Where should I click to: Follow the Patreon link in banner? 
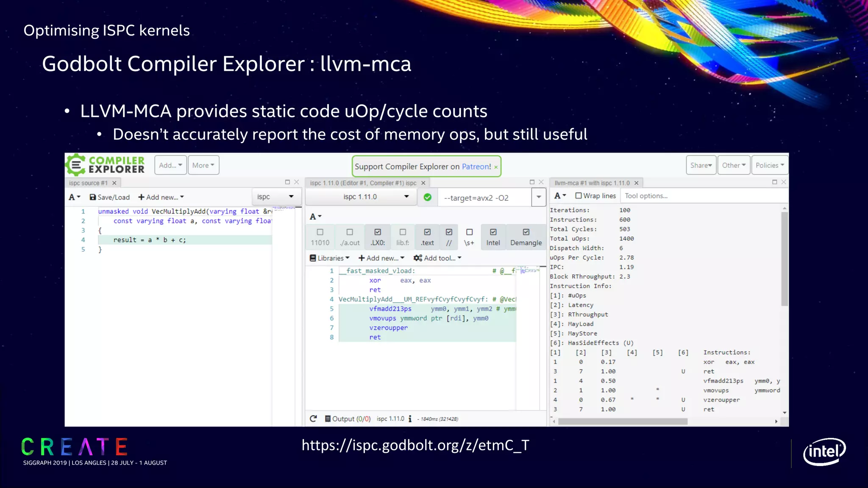pos(476,166)
